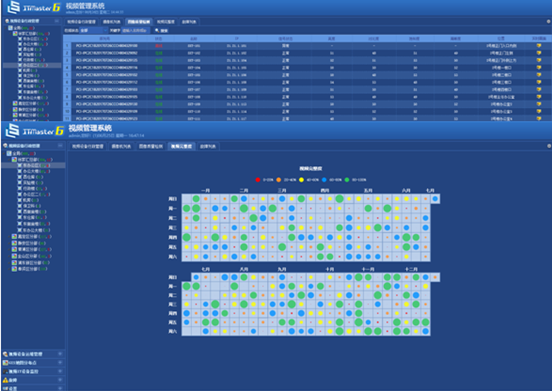552x391 pixels.
Task: Open the 视频IT设备监控 monitor icon section
Action: pyautogui.click(x=5, y=371)
